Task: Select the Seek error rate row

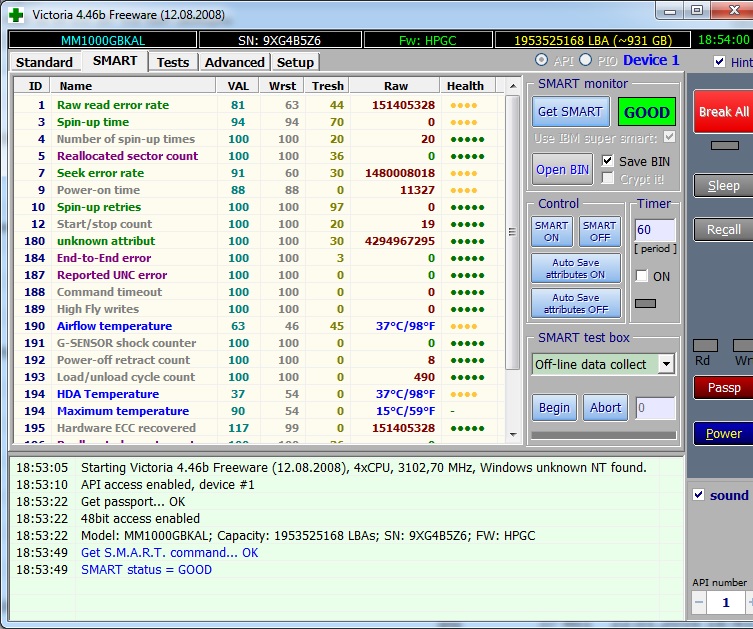Action: pos(259,173)
